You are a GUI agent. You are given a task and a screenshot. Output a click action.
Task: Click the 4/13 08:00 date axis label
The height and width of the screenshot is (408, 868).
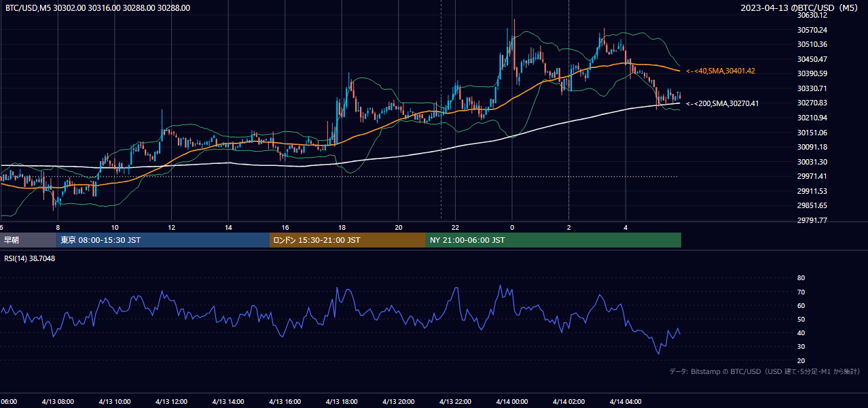click(x=58, y=402)
